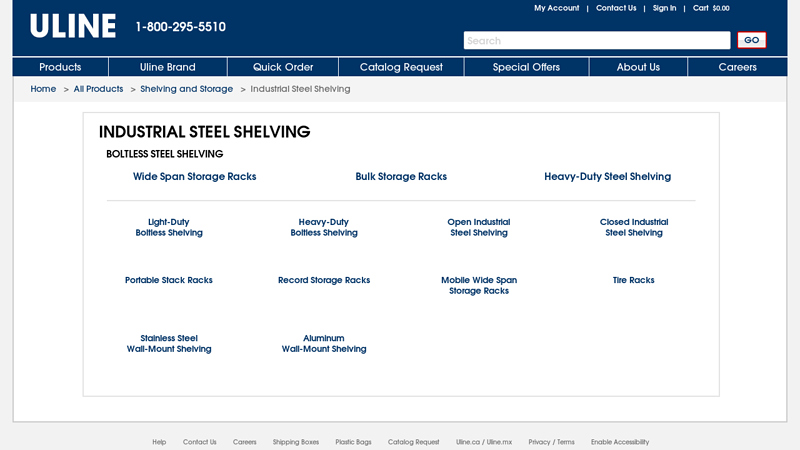
Task: Click Careers in the footer
Action: click(x=244, y=442)
